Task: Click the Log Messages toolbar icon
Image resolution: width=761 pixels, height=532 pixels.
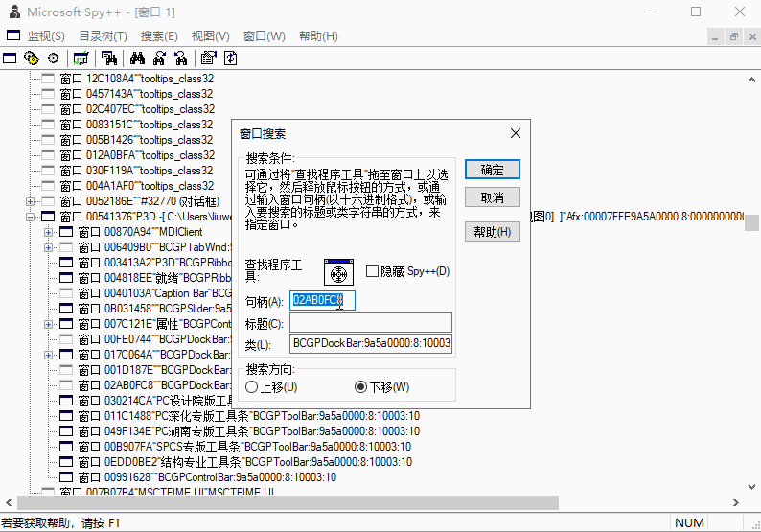Action: point(81,58)
